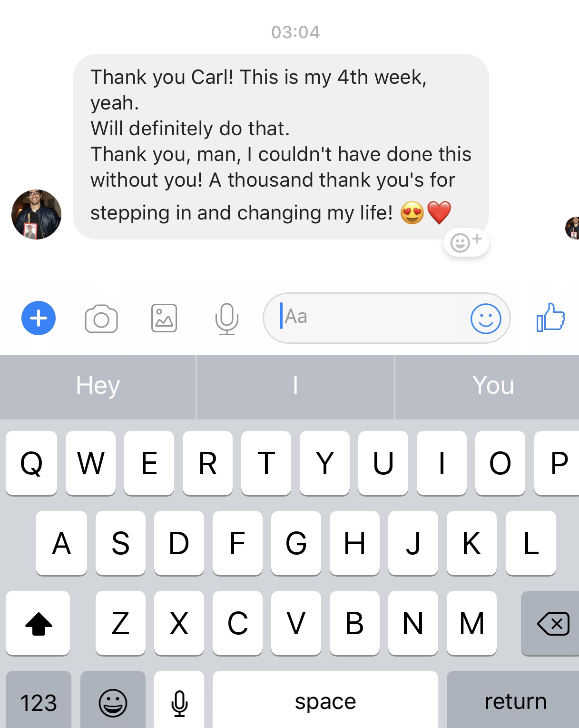Viewport: 579px width, 728px height.
Task: Tap the backspace delete key
Action: click(550, 623)
